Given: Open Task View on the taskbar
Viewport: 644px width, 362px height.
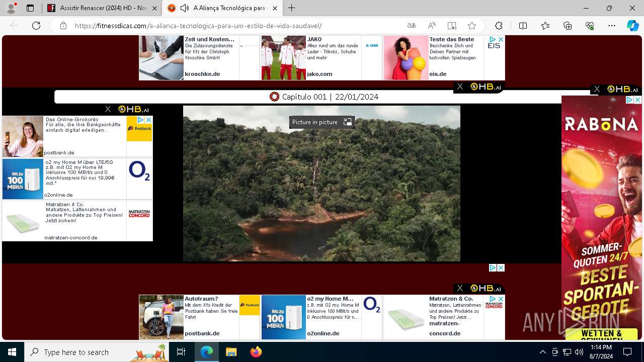Looking at the screenshot, I should [181, 352].
